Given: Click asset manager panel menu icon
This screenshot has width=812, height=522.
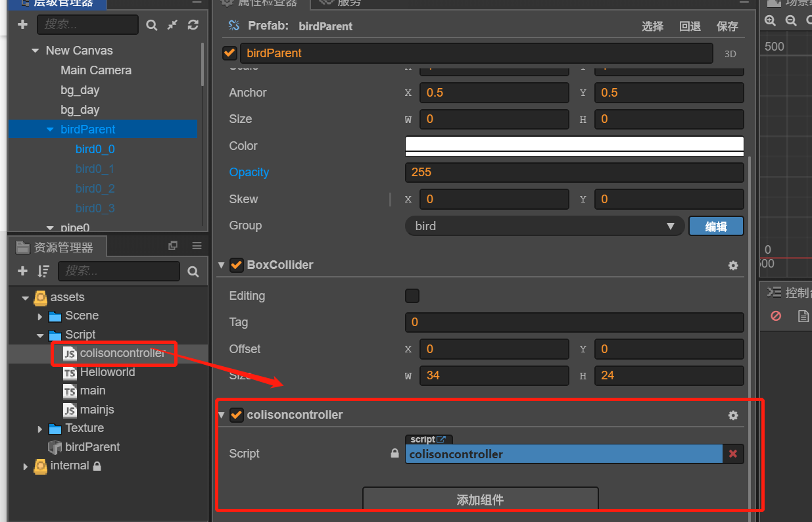Looking at the screenshot, I should [x=197, y=246].
